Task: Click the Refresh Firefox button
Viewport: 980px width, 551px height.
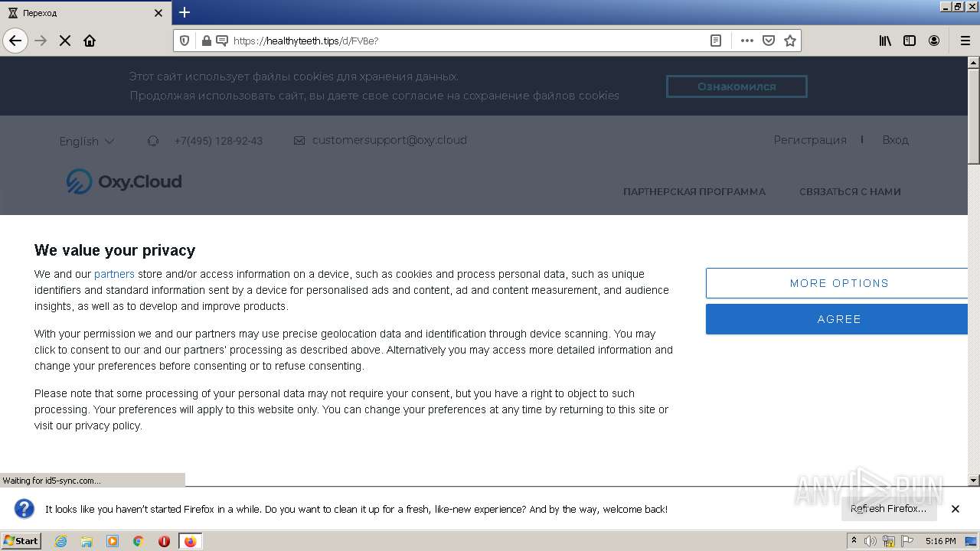Action: pos(888,509)
